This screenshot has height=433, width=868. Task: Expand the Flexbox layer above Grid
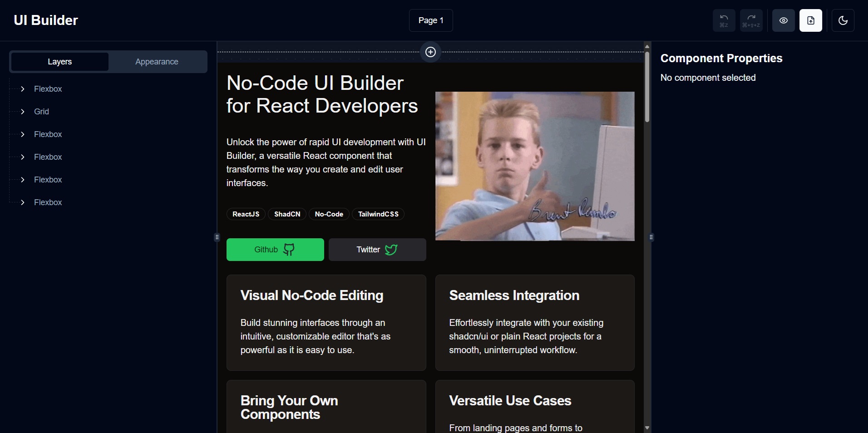pos(23,89)
